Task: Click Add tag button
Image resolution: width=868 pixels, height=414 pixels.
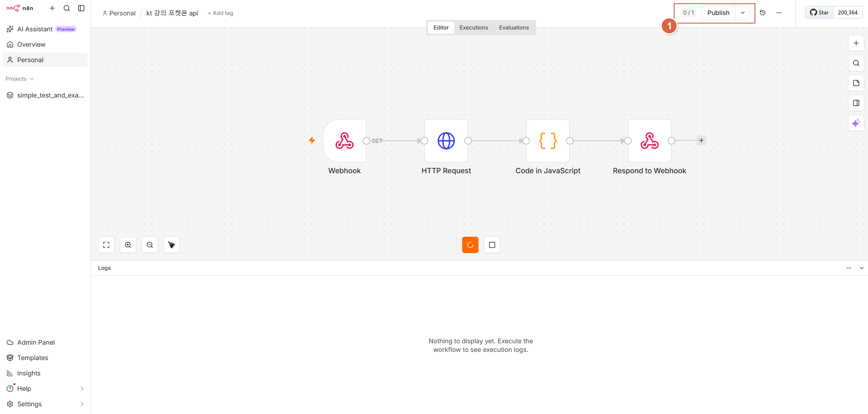Action: tap(221, 13)
